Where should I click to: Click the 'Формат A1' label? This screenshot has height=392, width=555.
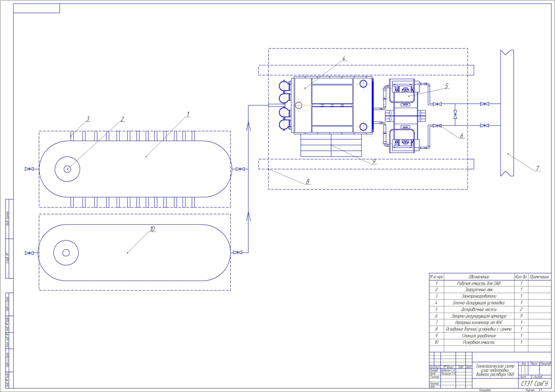coord(534,390)
